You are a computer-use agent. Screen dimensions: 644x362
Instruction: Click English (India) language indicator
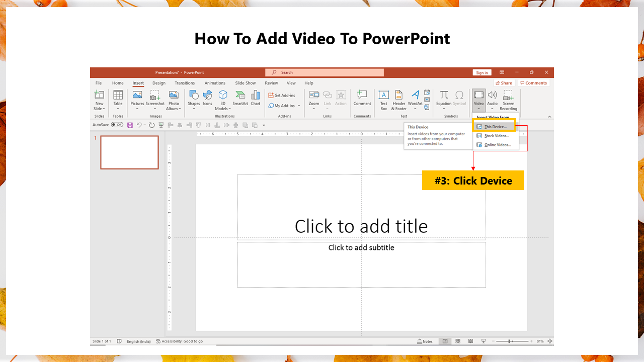(x=139, y=341)
